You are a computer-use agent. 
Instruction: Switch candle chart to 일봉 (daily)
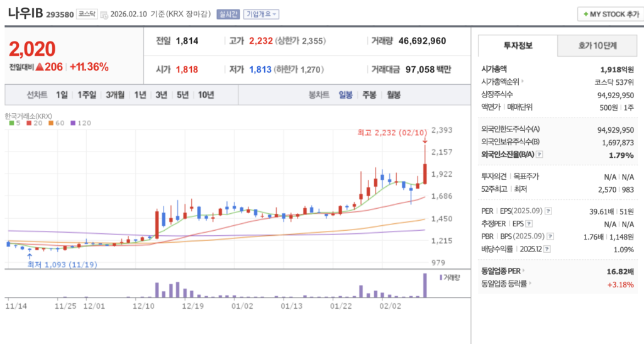pos(346,95)
